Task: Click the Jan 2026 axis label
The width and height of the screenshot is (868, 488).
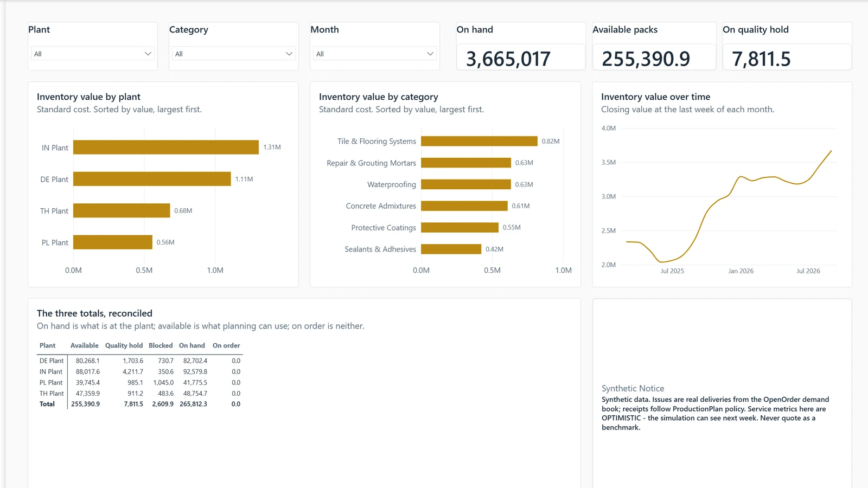Action: (741, 271)
